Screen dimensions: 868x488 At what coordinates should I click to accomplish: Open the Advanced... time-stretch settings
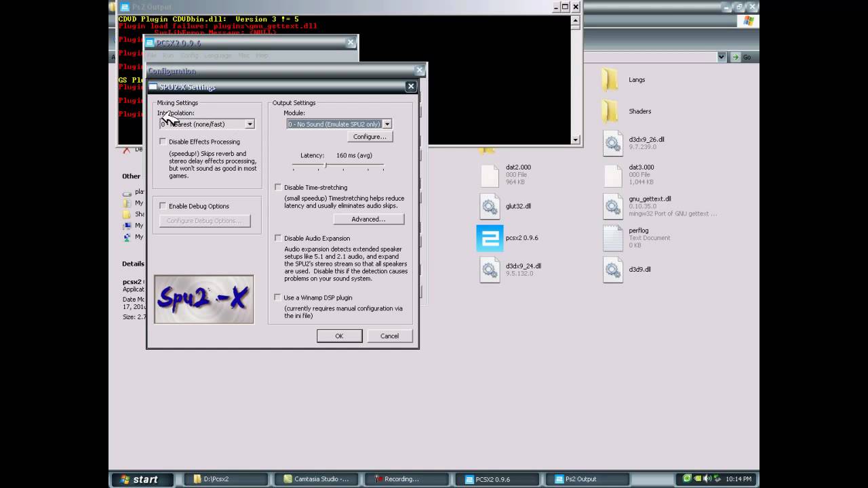[x=368, y=219]
